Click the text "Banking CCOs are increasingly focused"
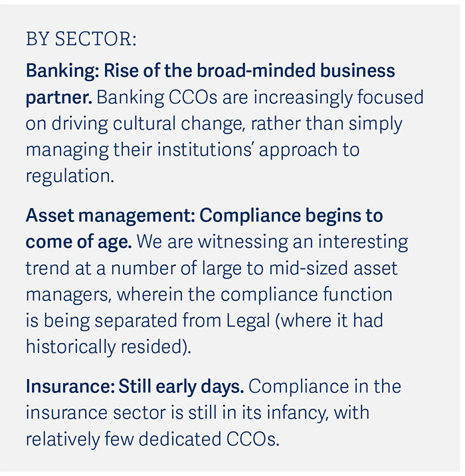The height and width of the screenshot is (476, 465). [260, 97]
